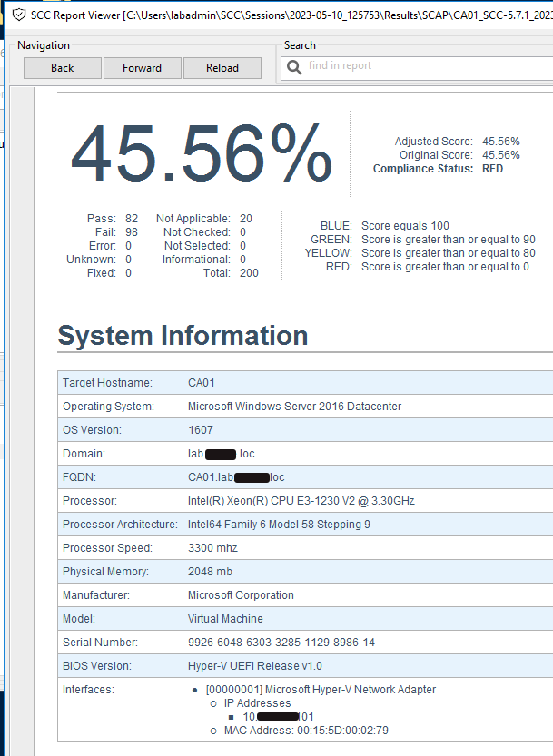This screenshot has height=756, width=553.
Task: Click the Back navigation button
Action: pyautogui.click(x=63, y=68)
